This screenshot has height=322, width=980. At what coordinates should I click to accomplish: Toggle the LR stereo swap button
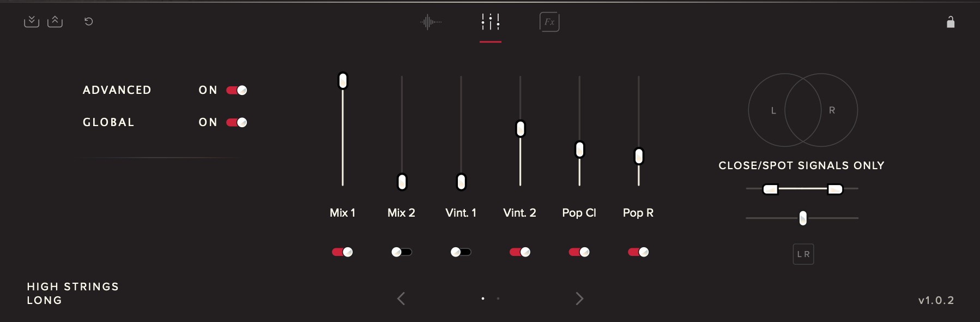coord(803,254)
